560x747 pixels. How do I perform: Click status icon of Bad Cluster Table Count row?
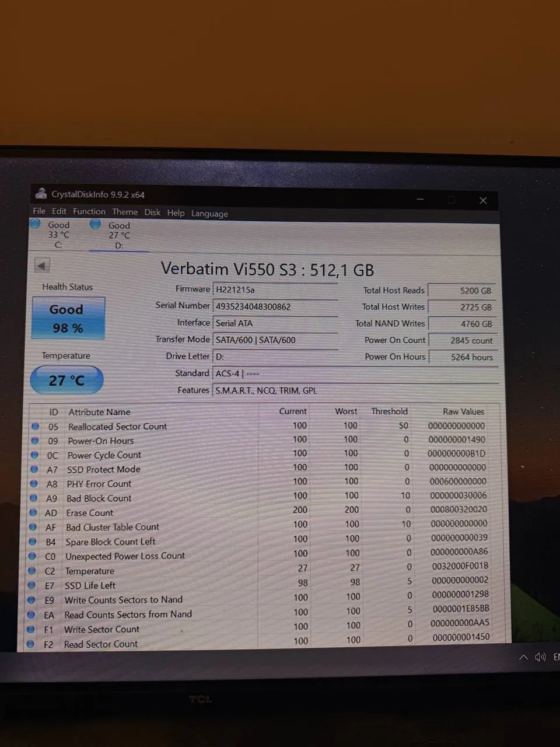click(33, 527)
